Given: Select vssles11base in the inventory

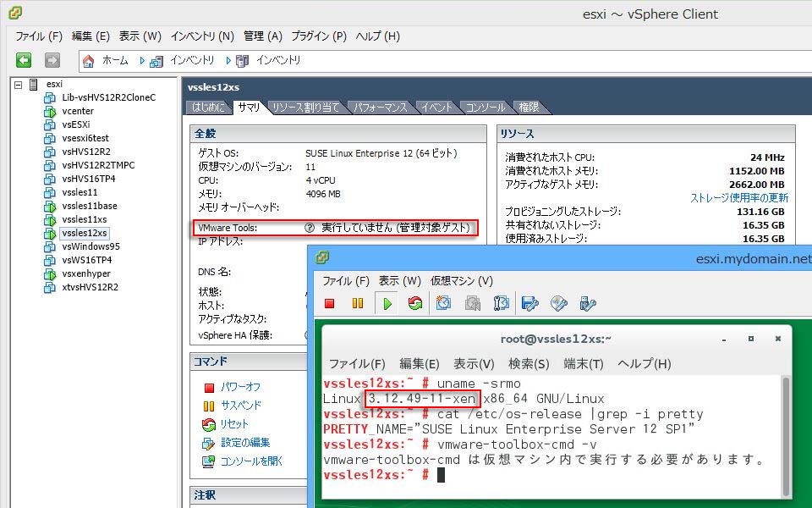Looking at the screenshot, I should [x=90, y=206].
